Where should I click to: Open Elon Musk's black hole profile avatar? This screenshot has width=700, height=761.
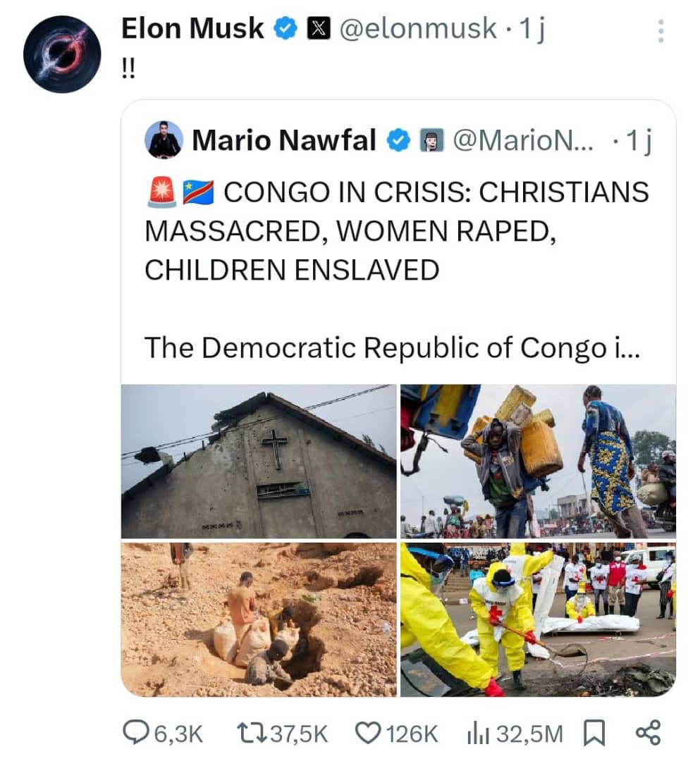point(62,54)
